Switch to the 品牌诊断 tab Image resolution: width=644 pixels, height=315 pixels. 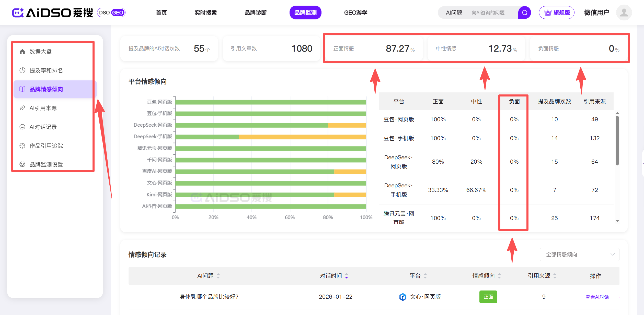[256, 13]
